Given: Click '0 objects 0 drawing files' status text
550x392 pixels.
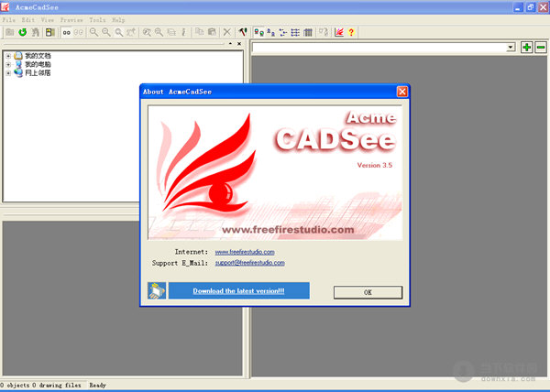Looking at the screenshot, I should [x=40, y=385].
